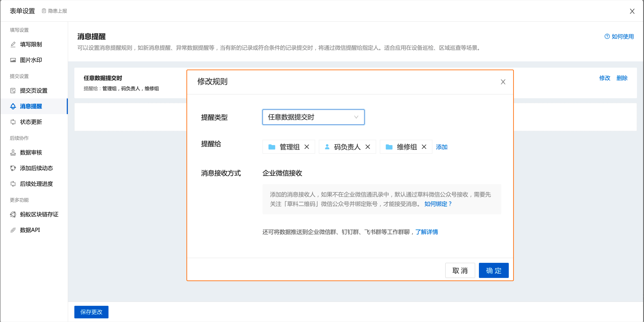Remove 维修组 tag using X icon
This screenshot has height=322, width=644.
pyautogui.click(x=424, y=147)
